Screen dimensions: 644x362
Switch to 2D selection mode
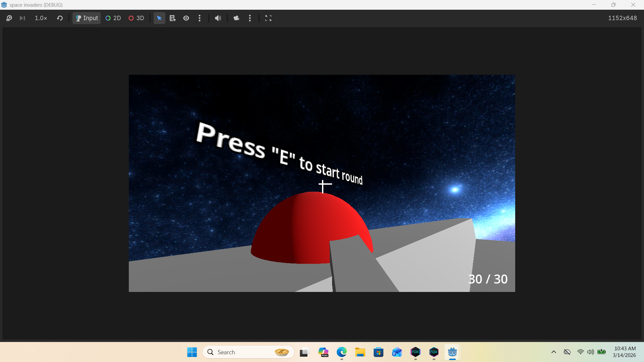pos(113,18)
